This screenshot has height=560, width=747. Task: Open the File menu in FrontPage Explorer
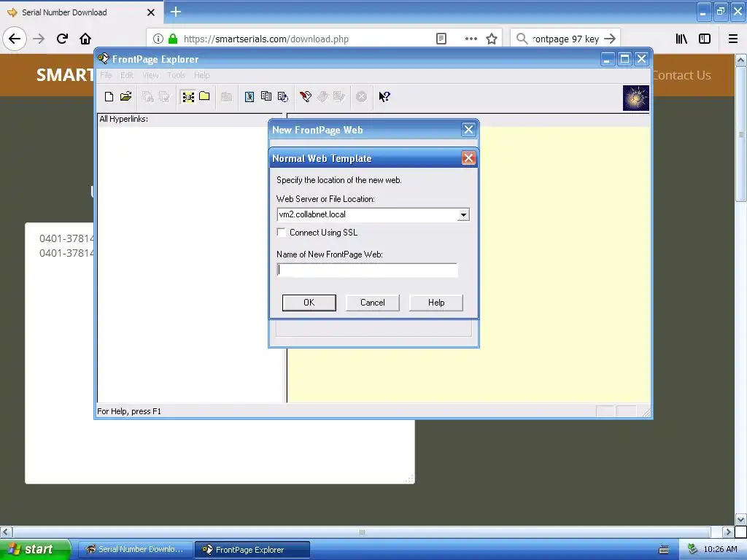(x=106, y=75)
